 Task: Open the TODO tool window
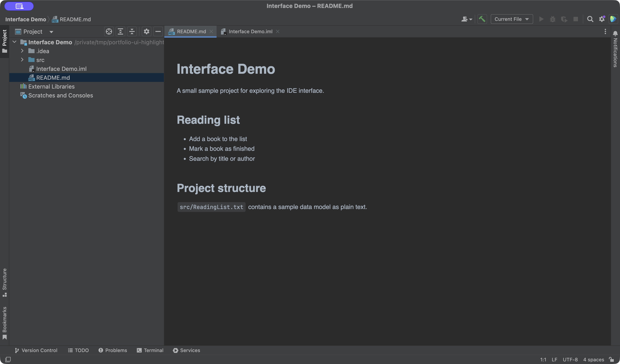[78, 350]
